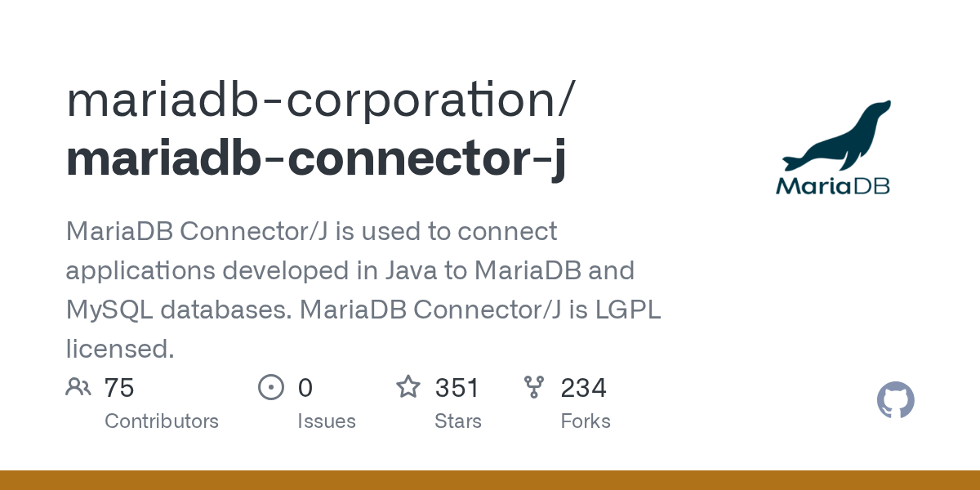Click the 351 stars count
This screenshot has width=980, height=490.
pos(457,387)
